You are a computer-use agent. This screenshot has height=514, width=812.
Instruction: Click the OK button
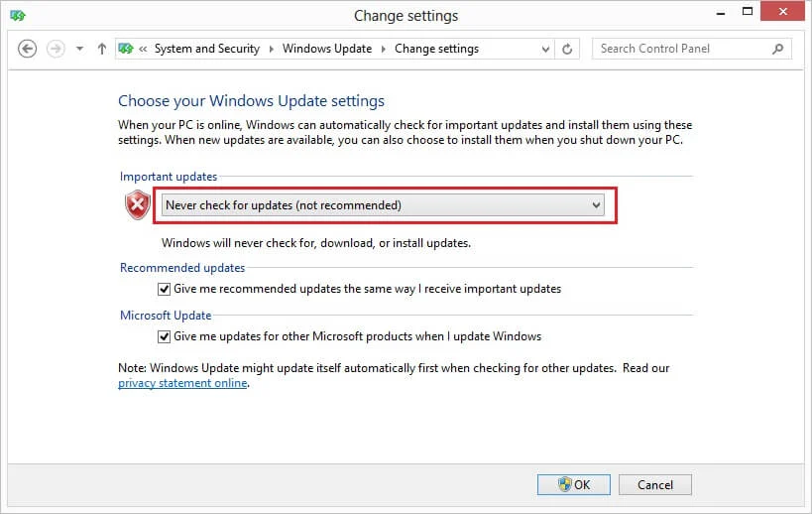[574, 484]
